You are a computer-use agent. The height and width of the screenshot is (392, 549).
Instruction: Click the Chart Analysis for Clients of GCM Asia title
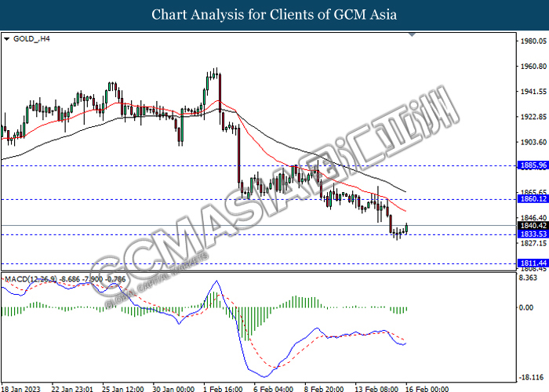274,15
